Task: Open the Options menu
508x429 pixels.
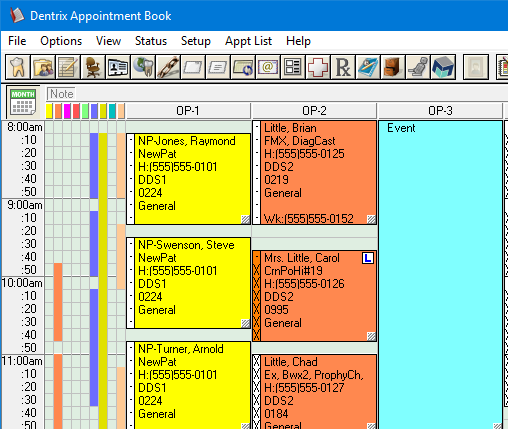Action: 61,41
